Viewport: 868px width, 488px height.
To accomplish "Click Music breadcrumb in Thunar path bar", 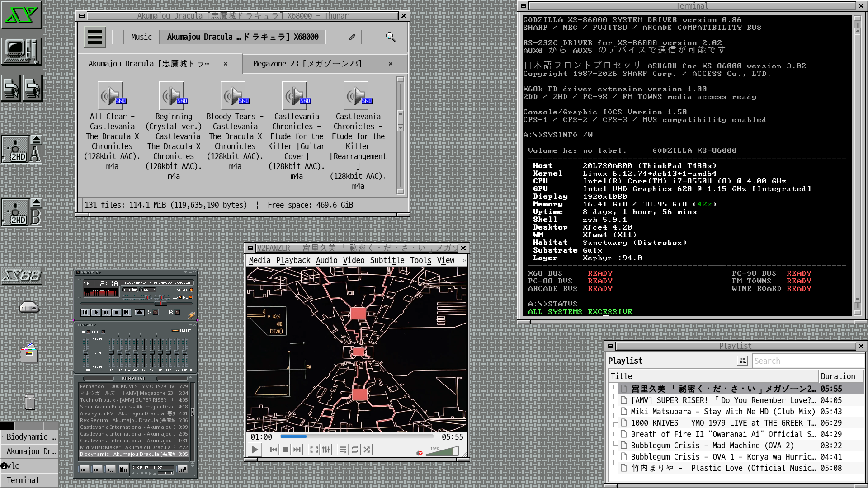I will 142,37.
